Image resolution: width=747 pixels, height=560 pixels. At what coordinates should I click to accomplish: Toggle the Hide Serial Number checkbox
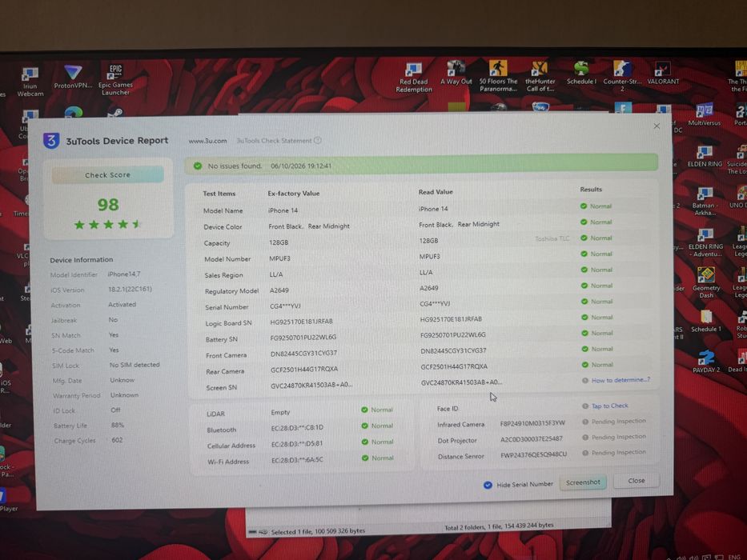pyautogui.click(x=488, y=485)
